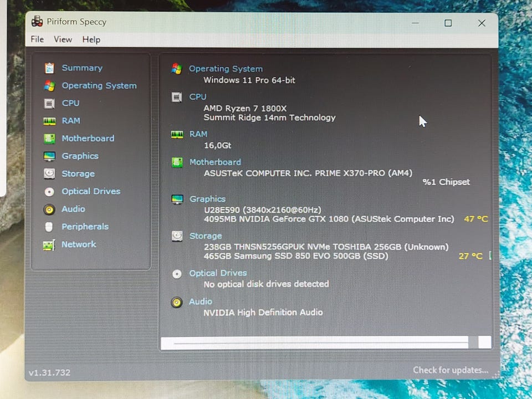Click the Motherboard icon in sidebar
The height and width of the screenshot is (399, 532).
coord(49,139)
